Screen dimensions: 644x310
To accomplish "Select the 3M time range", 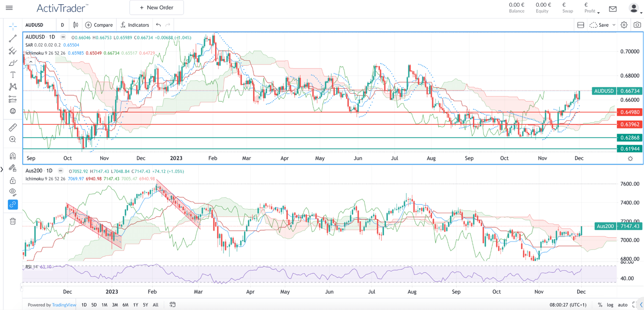I will tap(114, 305).
